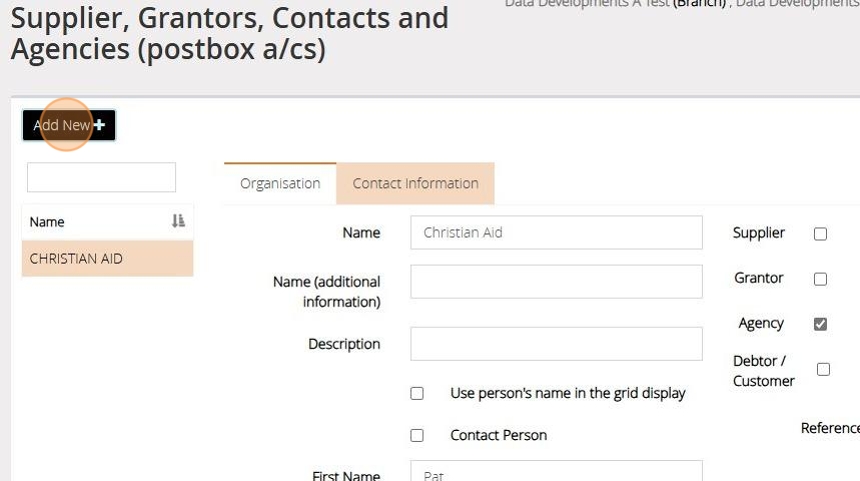Focus the search box above the Name list
The width and height of the screenshot is (860, 481).
click(x=101, y=178)
